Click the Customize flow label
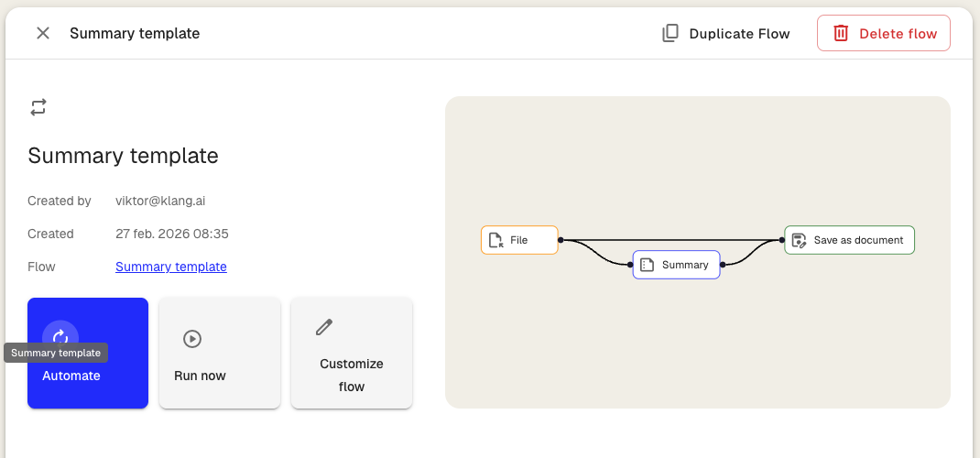Image resolution: width=980 pixels, height=458 pixels. 352,375
